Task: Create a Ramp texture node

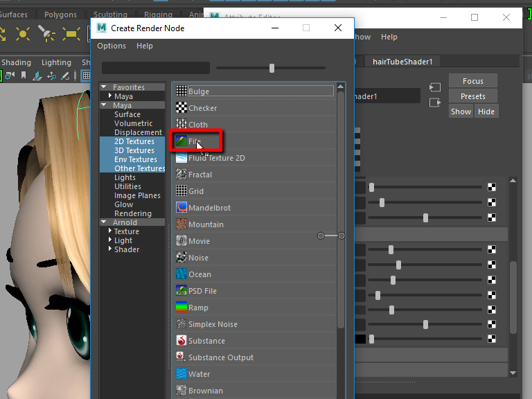Action: point(254,308)
